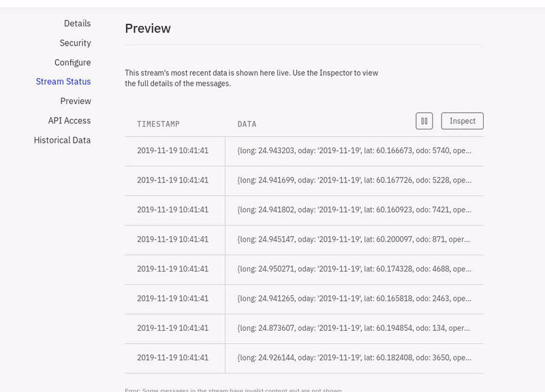Viewport: 545px width, 392px height.
Task: Click timestamp of the lat: 60.166673 row
Action: coord(173,150)
